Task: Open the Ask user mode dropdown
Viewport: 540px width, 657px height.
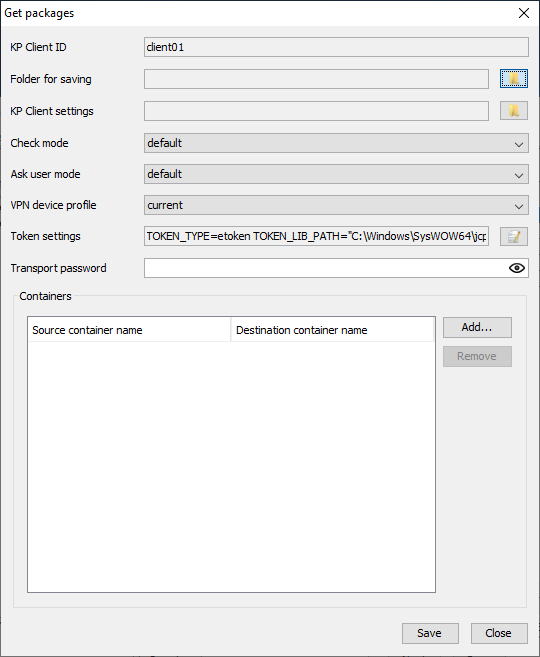Action: pos(336,174)
